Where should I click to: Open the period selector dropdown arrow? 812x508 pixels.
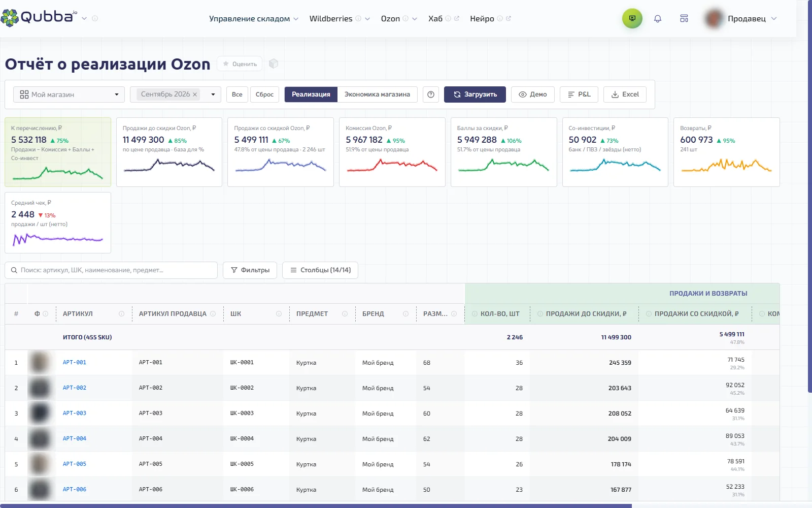(213, 94)
